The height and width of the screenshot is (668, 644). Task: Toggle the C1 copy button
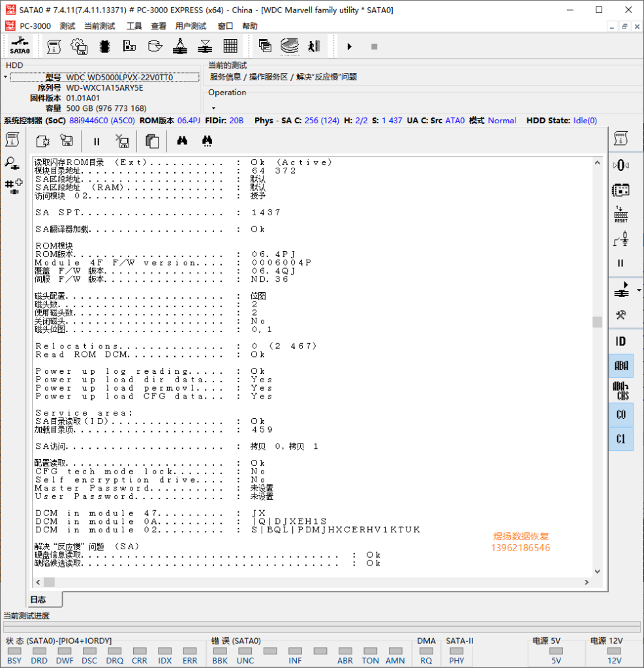pos(621,439)
